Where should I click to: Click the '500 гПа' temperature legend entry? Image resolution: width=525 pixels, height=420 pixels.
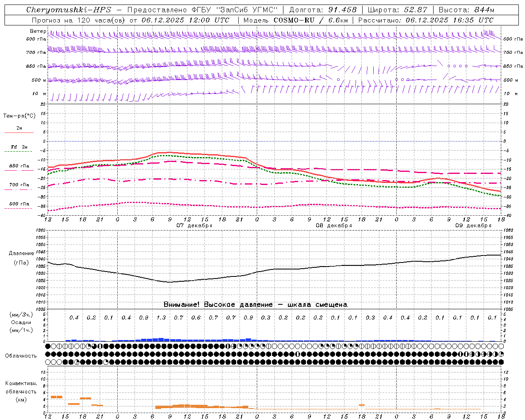pyautogui.click(x=19, y=204)
